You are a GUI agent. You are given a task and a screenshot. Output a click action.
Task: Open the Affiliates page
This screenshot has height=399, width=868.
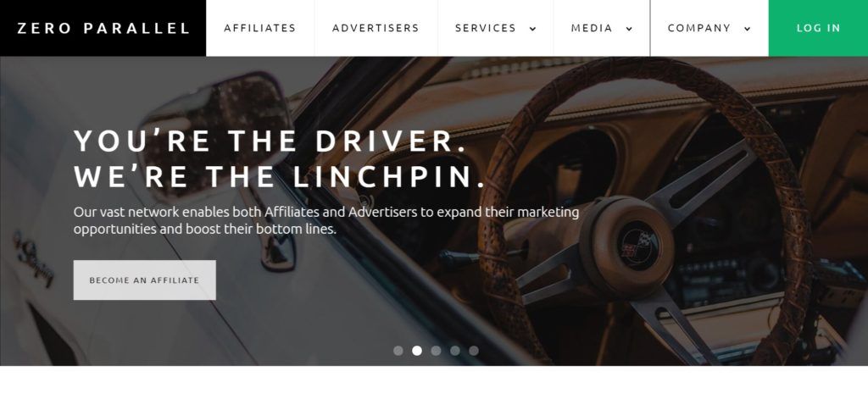click(259, 28)
